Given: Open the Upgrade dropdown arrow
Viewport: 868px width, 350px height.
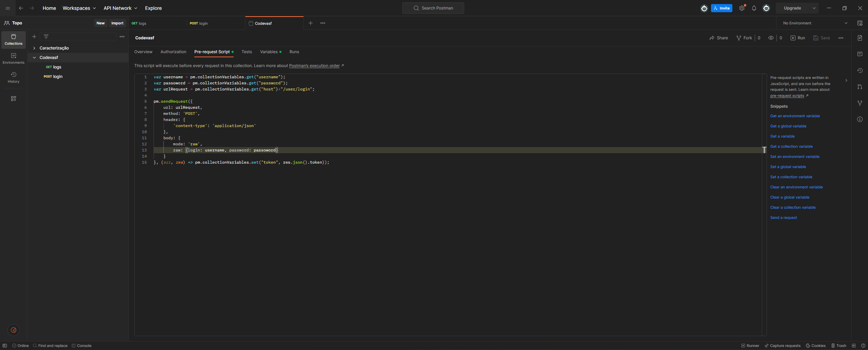Looking at the screenshot, I should click(x=814, y=8).
